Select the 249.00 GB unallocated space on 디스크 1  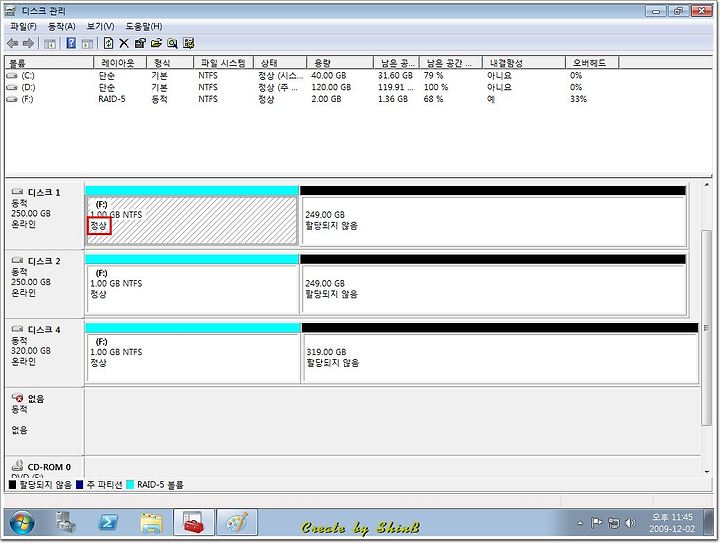[493, 221]
